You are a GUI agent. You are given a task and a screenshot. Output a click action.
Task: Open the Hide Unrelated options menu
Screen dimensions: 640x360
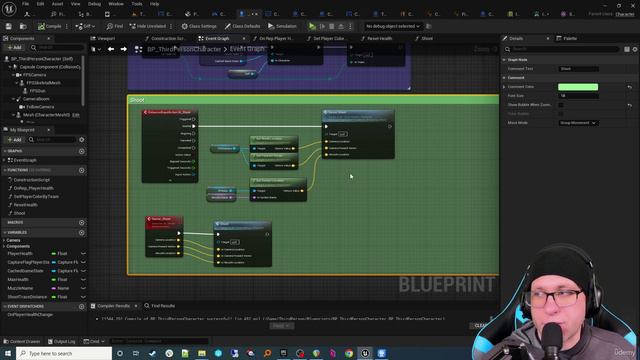(171, 26)
